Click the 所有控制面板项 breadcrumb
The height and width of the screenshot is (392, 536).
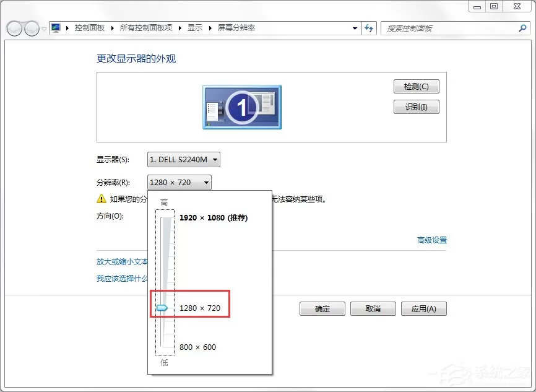click(146, 28)
